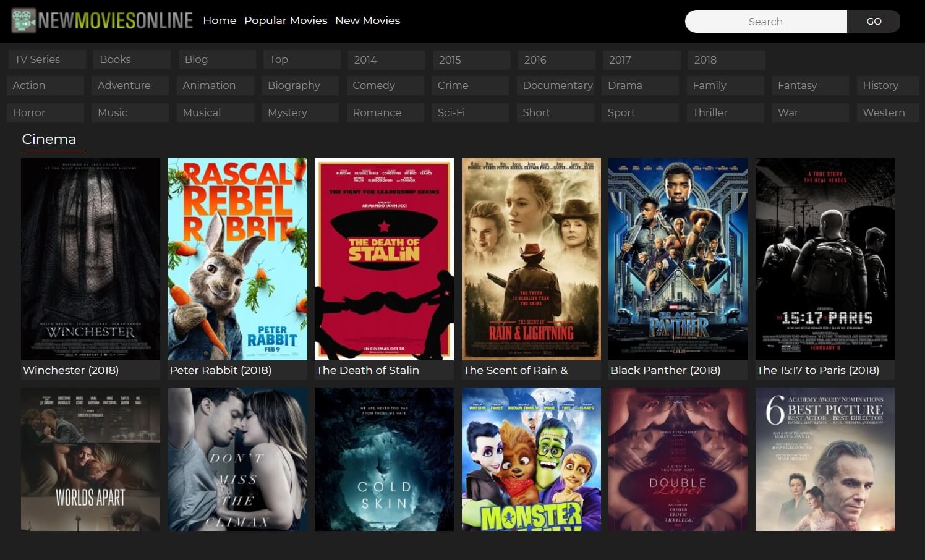Open the 15:17 to Paris poster
Viewport: 925px width, 560px height.
tap(825, 259)
